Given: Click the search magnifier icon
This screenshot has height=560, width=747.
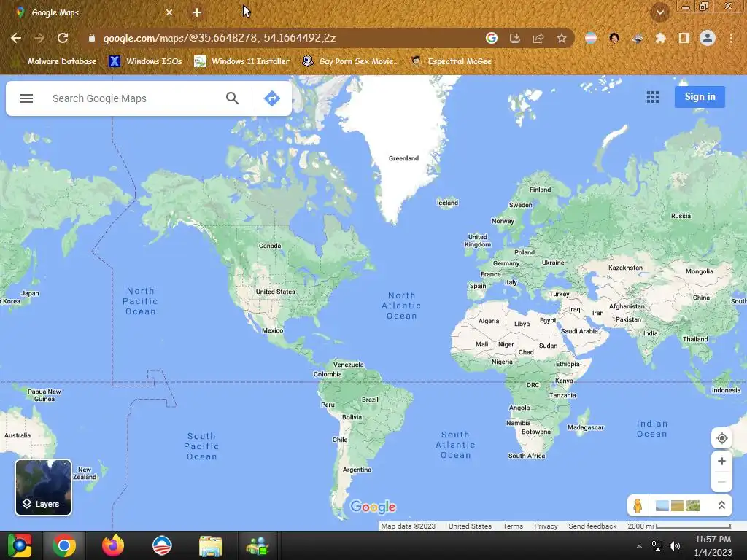Looking at the screenshot, I should tap(233, 98).
